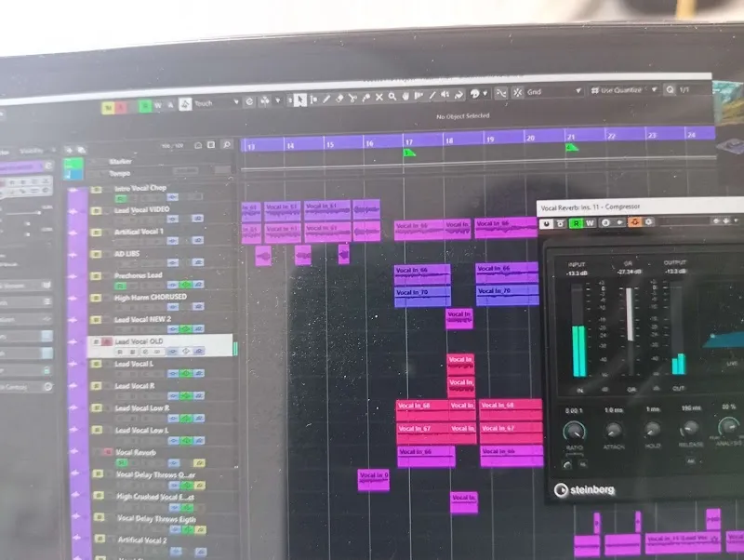
Task: Toggle global Write W automation in toolbar
Action: (x=158, y=105)
